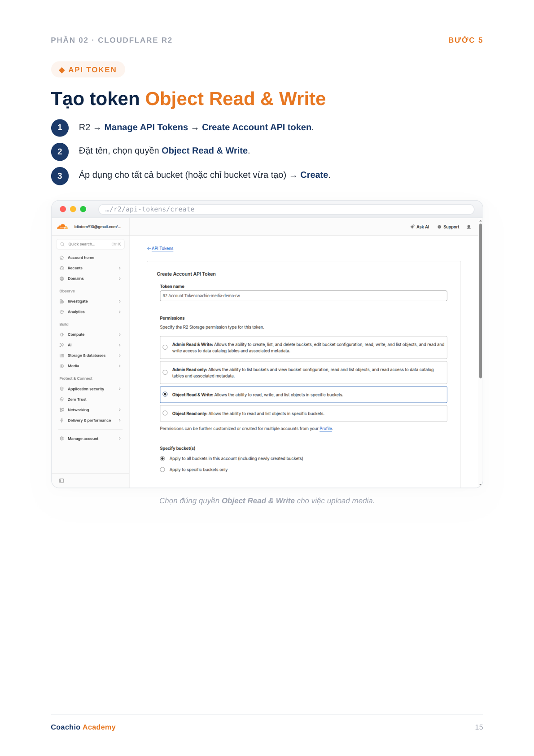Screen dimensions: 534x756
Task: Expand the Recents chevron
Action: (120, 268)
